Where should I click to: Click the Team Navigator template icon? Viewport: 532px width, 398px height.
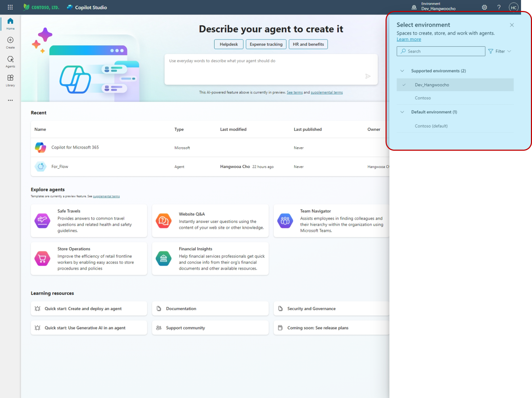tap(285, 220)
